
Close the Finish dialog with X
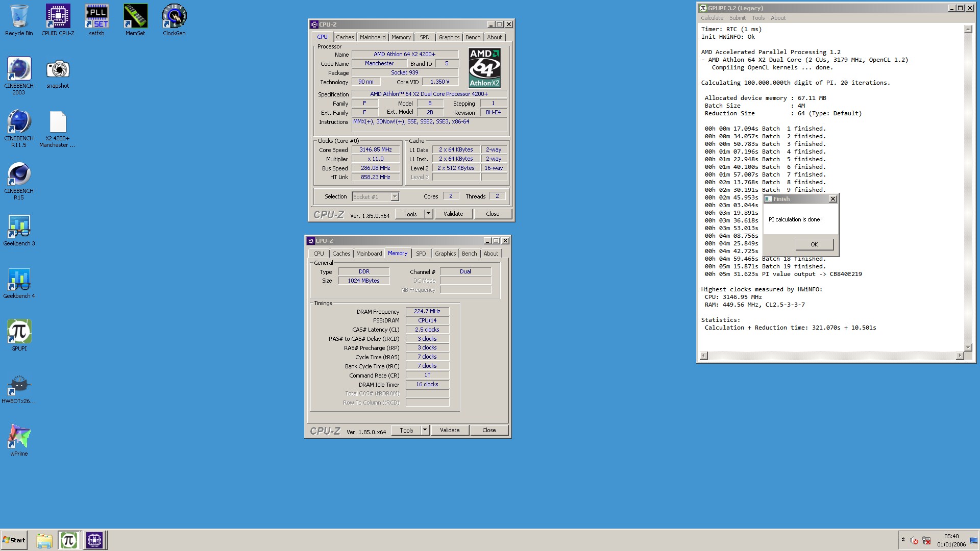click(x=833, y=199)
